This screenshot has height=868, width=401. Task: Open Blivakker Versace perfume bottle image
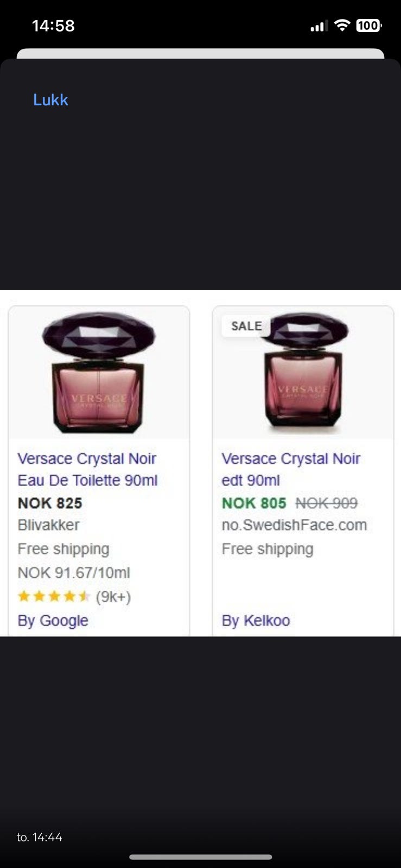click(99, 373)
